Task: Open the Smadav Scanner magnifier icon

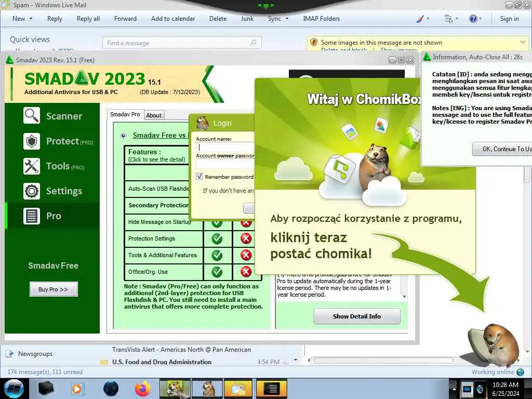Action: click(32, 116)
